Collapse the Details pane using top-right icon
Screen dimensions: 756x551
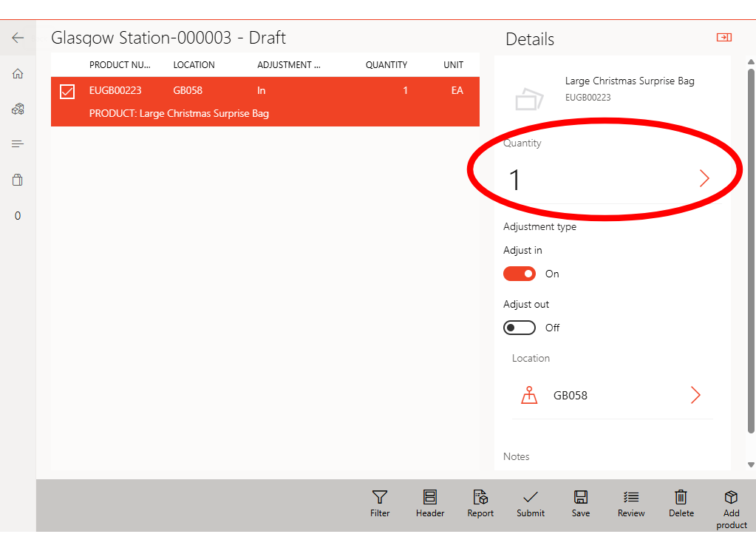tap(723, 38)
